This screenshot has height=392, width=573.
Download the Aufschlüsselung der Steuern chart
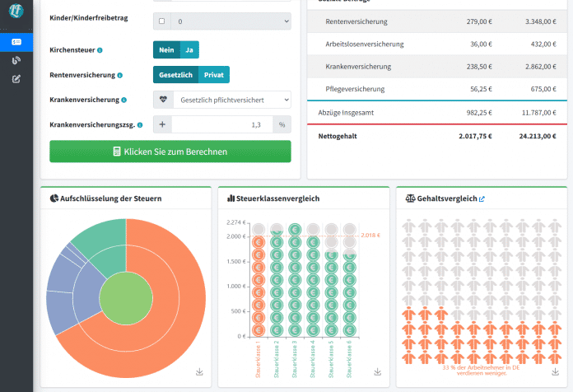(199, 371)
